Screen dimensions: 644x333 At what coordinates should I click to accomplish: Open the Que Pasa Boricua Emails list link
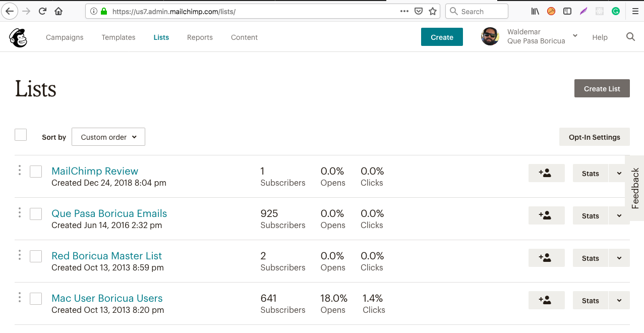click(x=109, y=213)
